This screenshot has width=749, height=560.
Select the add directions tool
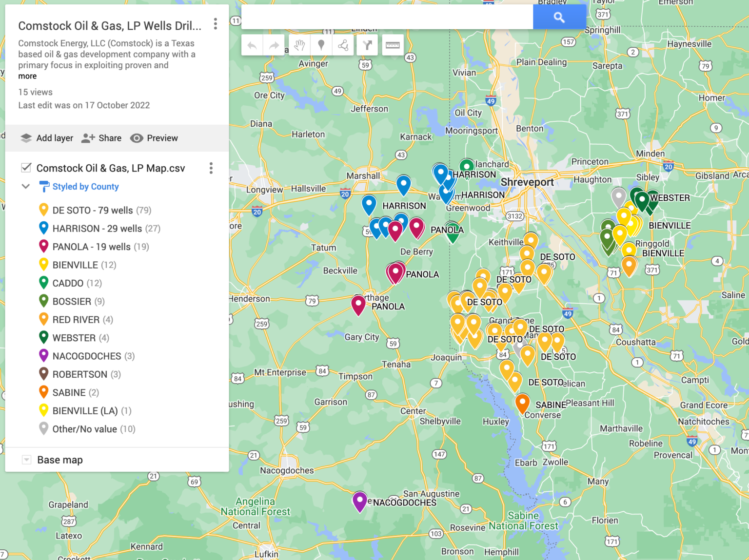[368, 45]
